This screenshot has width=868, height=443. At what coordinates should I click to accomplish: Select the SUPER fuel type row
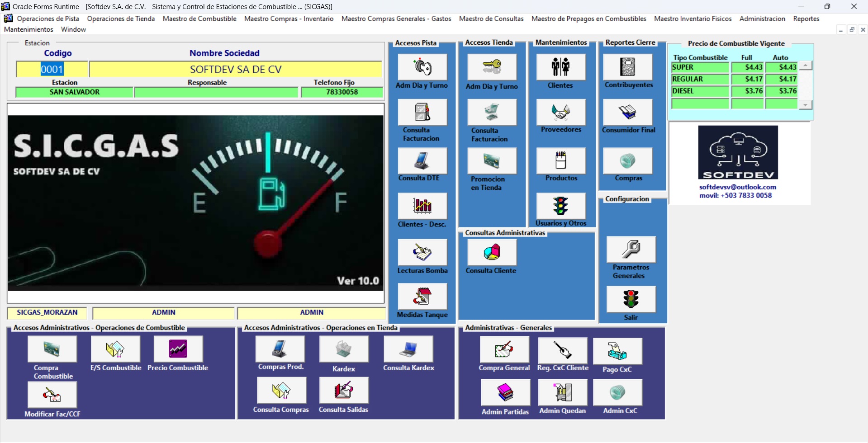point(700,68)
